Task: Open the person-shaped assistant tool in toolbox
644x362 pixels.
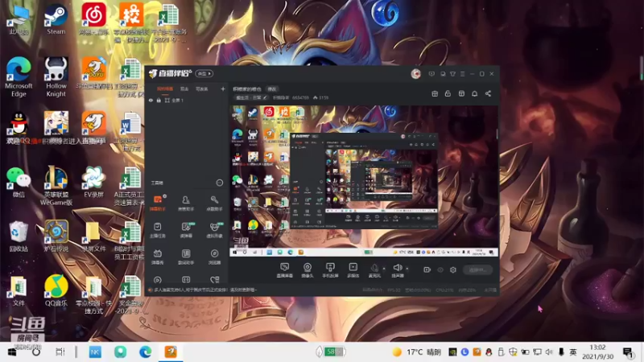Action: coord(186,204)
